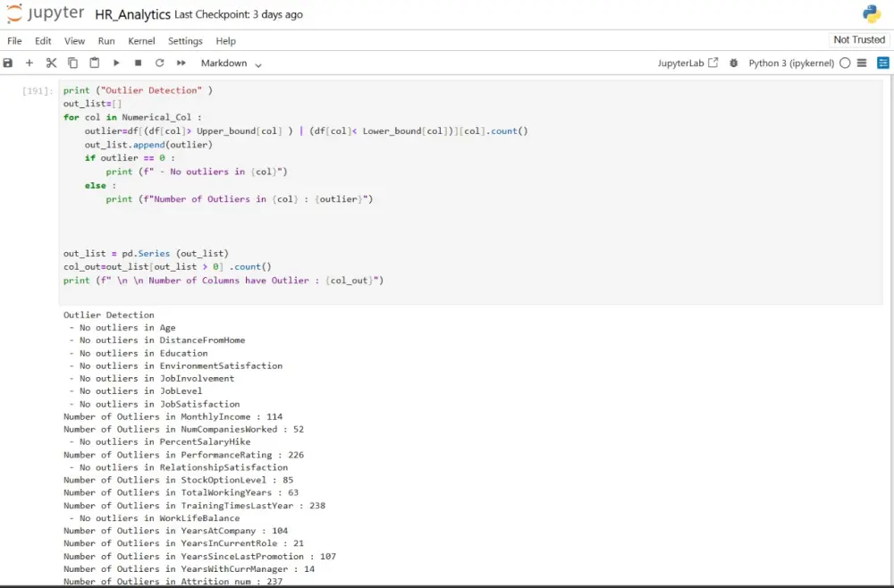The image size is (894, 588).
Task: Click the kernel busy status circle
Action: [x=845, y=63]
